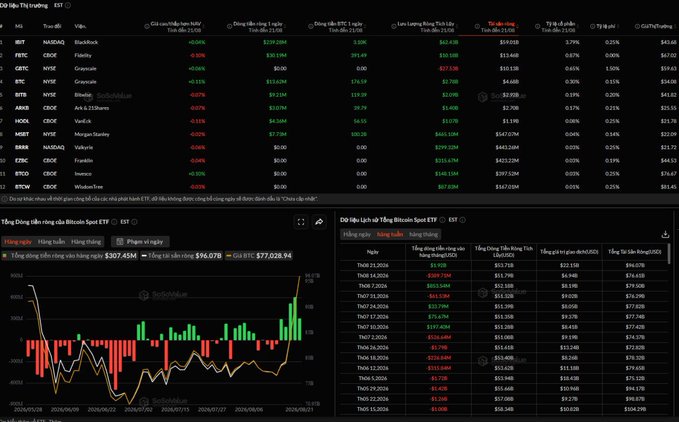The image size is (679, 422).
Task: Select Hàng tuần tab in chart panel
Action: coord(52,242)
